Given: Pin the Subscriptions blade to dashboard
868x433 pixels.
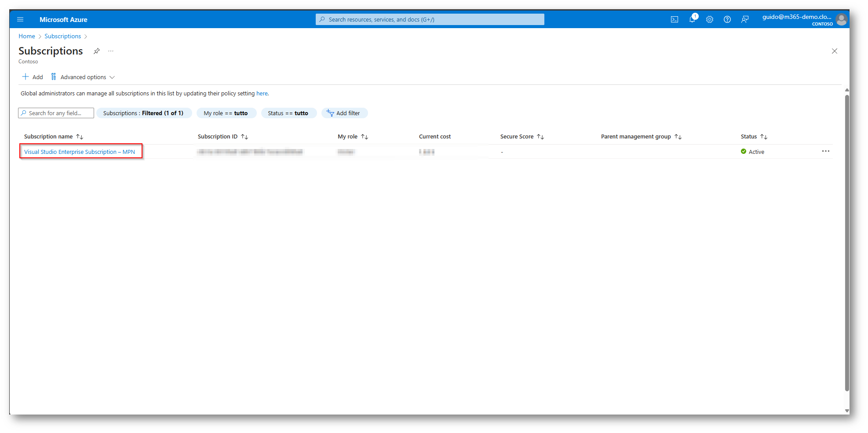Looking at the screenshot, I should (97, 51).
